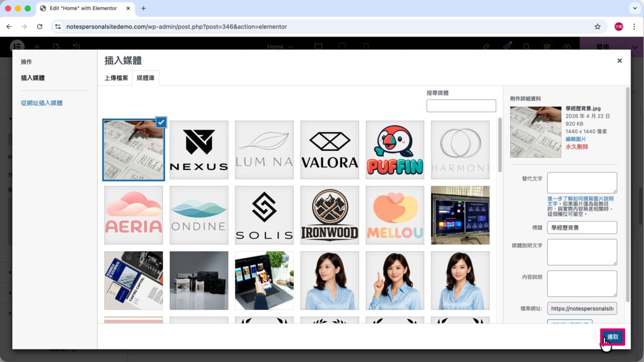This screenshot has width=644, height=362.
Task: Click the 搜尋媒體 search field
Action: point(461,106)
